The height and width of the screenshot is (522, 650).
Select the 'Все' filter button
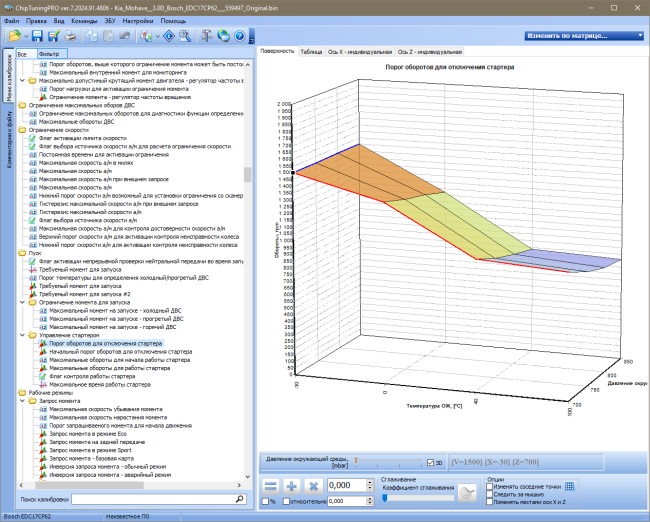[27, 54]
